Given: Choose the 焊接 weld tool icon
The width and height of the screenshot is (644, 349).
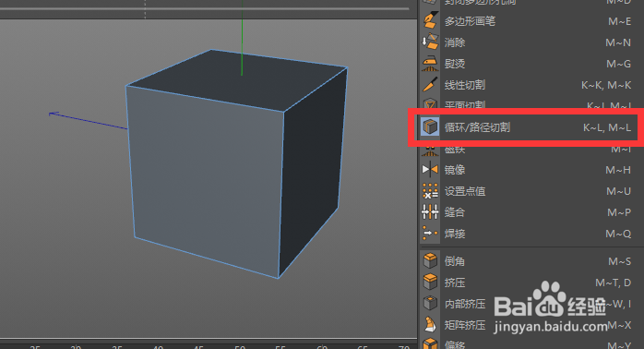Looking at the screenshot, I should (430, 234).
